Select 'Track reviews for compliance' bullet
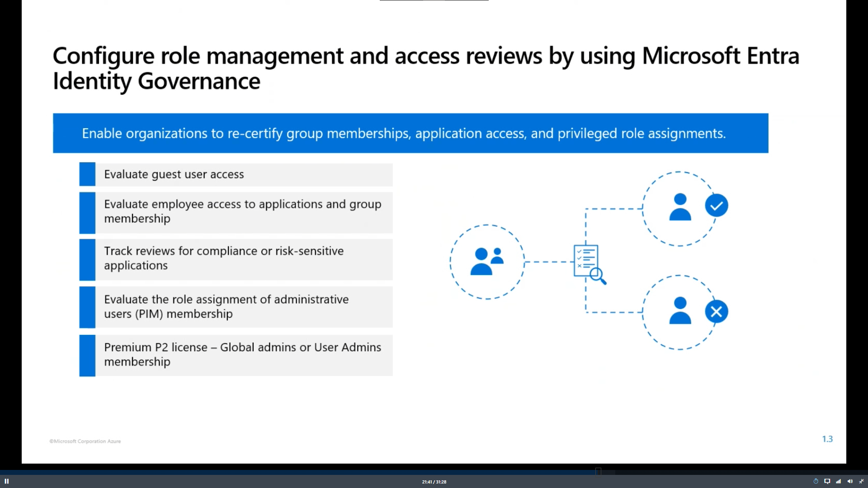This screenshot has width=868, height=488. pyautogui.click(x=236, y=259)
